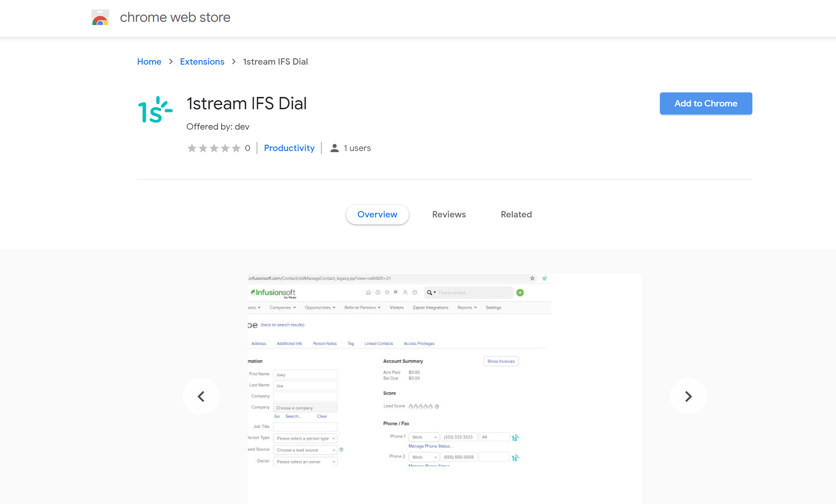Go to Home breadcrumb link
Image resolution: width=836 pixels, height=504 pixels.
(149, 61)
